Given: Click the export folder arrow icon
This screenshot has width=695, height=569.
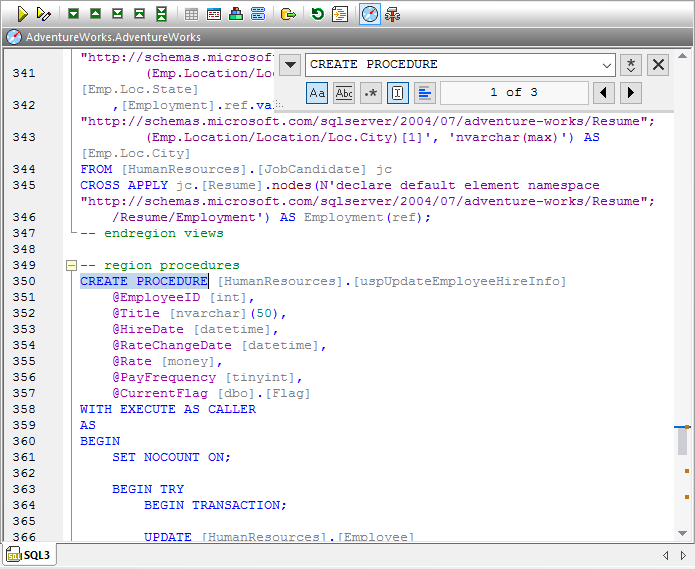Looking at the screenshot, I should click(288, 14).
